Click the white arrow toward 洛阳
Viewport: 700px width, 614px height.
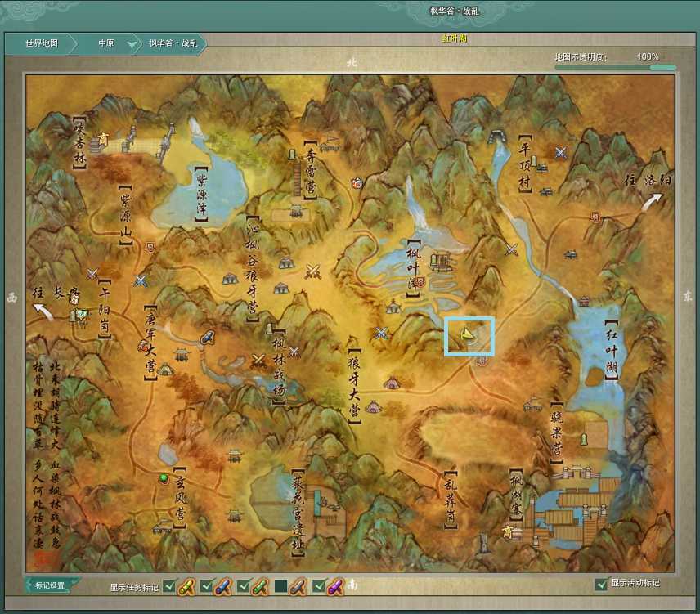653,202
